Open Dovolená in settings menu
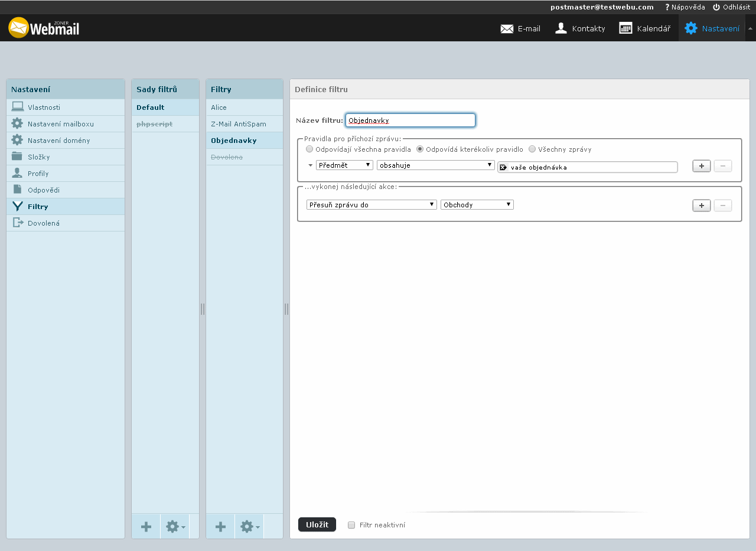 (x=44, y=223)
